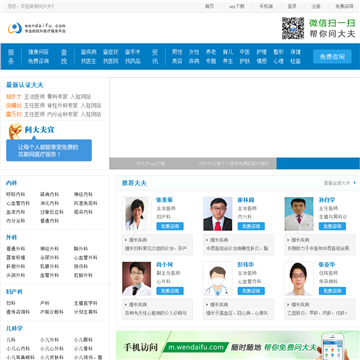Select 中医 in the blue navigation bar
Image resolution: width=360 pixels, height=360 pixels.
(245, 52)
